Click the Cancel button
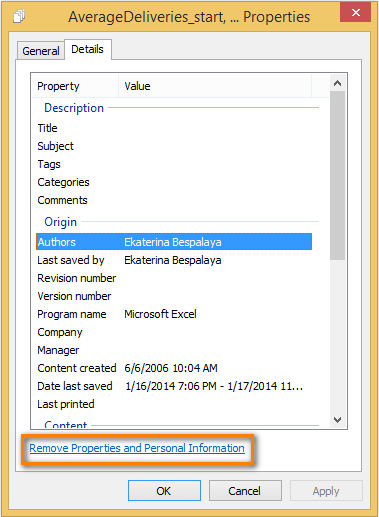Viewport: 379px width, 517px height. tap(245, 491)
